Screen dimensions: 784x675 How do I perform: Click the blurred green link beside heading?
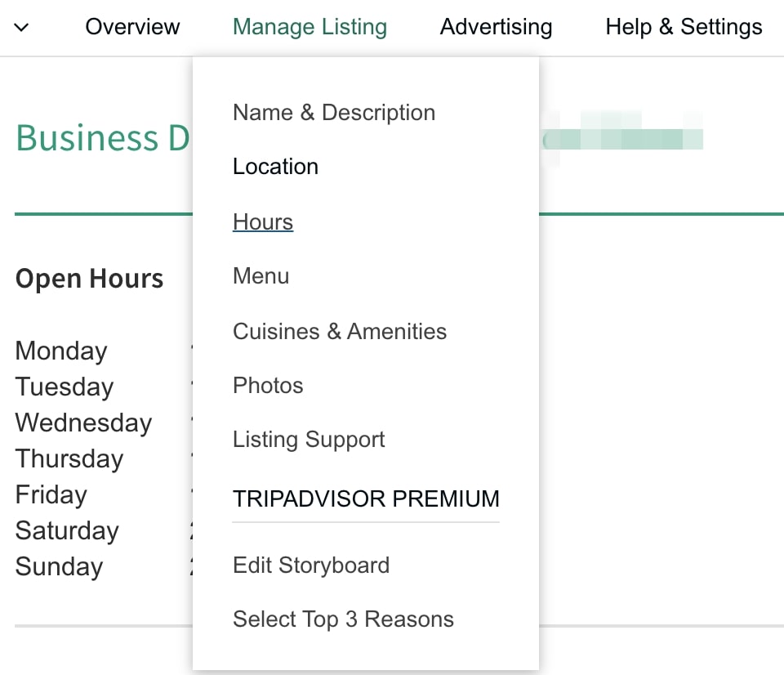pyautogui.click(x=623, y=139)
